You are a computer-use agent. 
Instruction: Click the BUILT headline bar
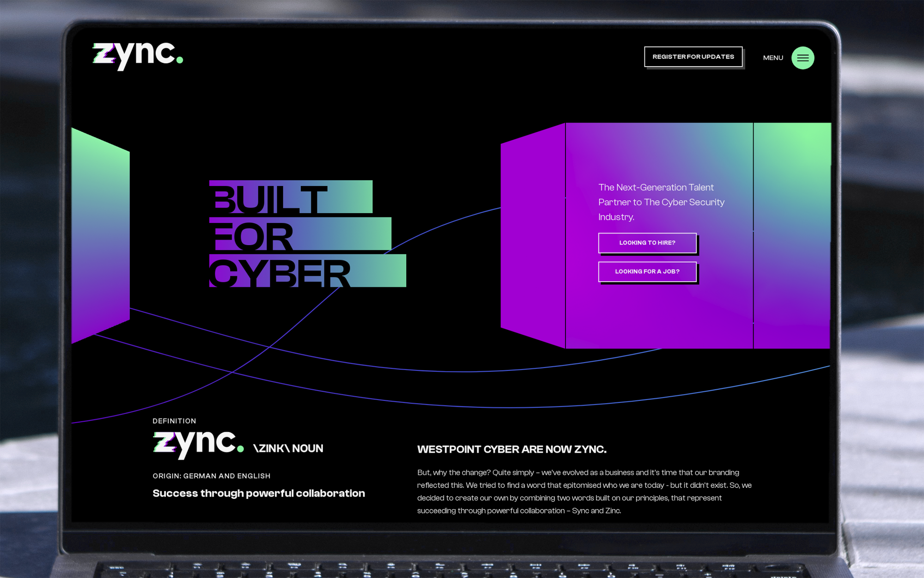click(291, 197)
